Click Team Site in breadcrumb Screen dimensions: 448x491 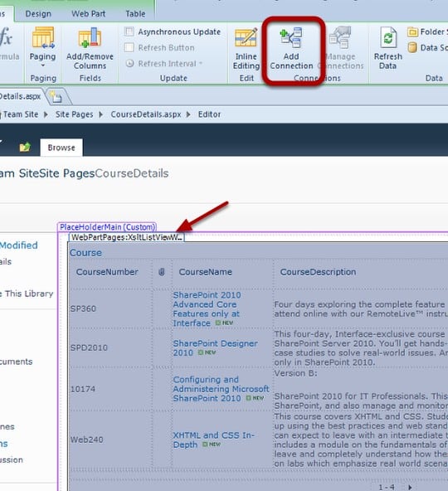tap(21, 114)
